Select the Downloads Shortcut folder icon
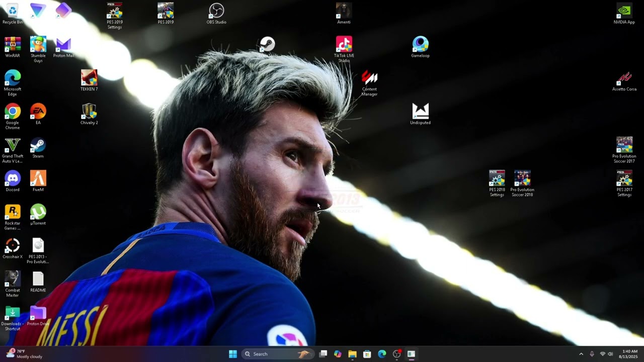644x362 pixels. (13, 318)
